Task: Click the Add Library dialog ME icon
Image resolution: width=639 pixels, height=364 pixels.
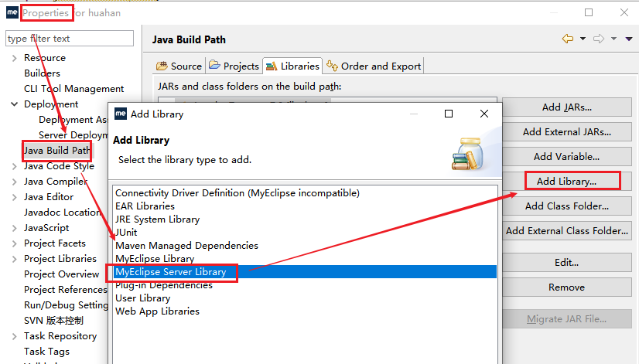Action: point(121,114)
